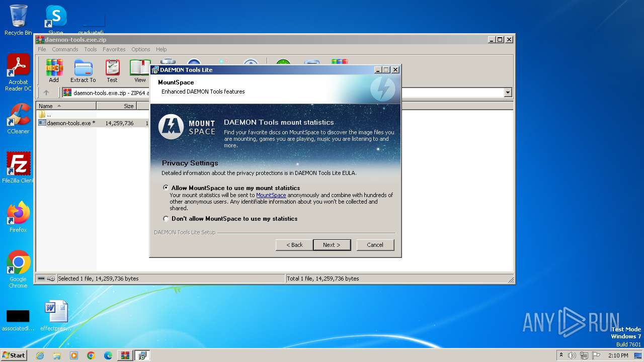The height and width of the screenshot is (362, 644).
Task: Open the Help menu in WinRAR
Action: (x=162, y=49)
